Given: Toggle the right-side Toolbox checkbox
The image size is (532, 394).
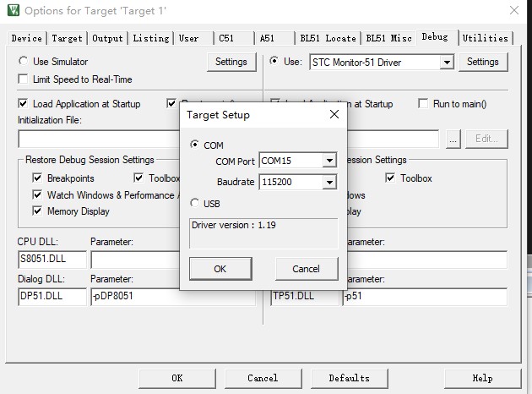Looking at the screenshot, I should point(390,178).
